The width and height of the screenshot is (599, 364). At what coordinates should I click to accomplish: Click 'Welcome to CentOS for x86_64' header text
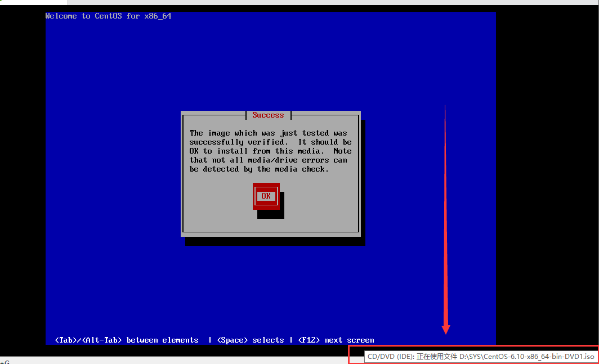108,16
